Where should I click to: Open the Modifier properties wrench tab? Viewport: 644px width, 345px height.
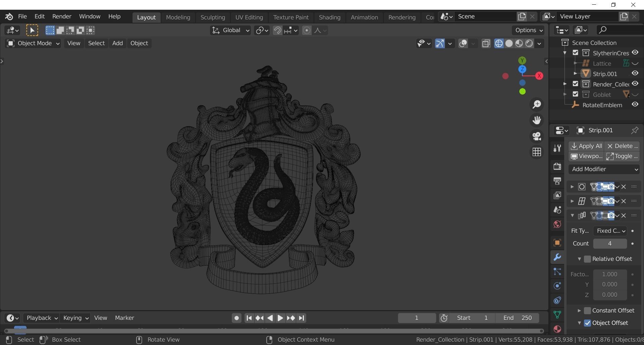coord(557,257)
